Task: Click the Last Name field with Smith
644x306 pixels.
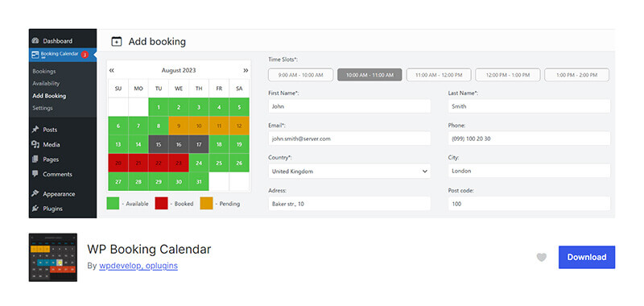Action: (529, 106)
